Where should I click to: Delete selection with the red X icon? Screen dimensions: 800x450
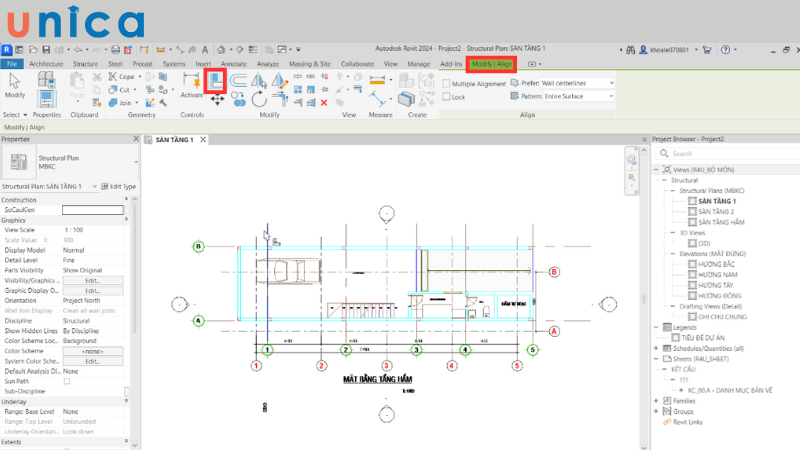[323, 103]
